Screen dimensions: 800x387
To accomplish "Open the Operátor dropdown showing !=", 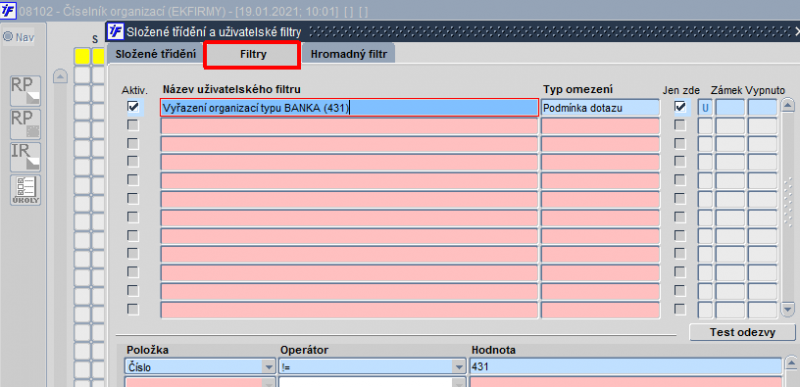I will 459,366.
